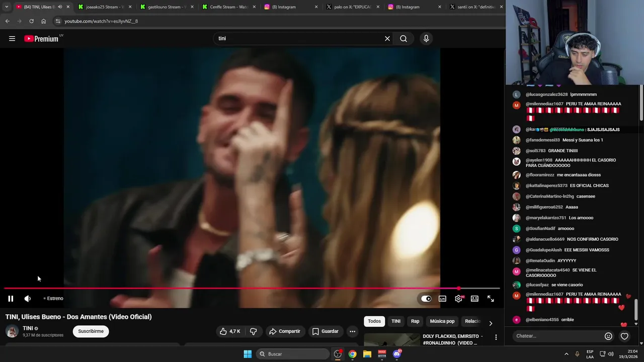Viewport: 644px width, 362px height.
Task: Open the DOLY FLACKKO recommended video thumbnail
Action: [391, 340]
